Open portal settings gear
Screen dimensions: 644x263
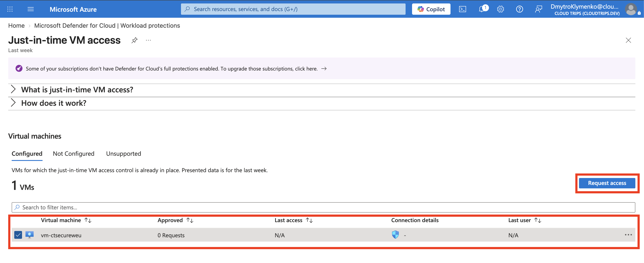point(500,9)
